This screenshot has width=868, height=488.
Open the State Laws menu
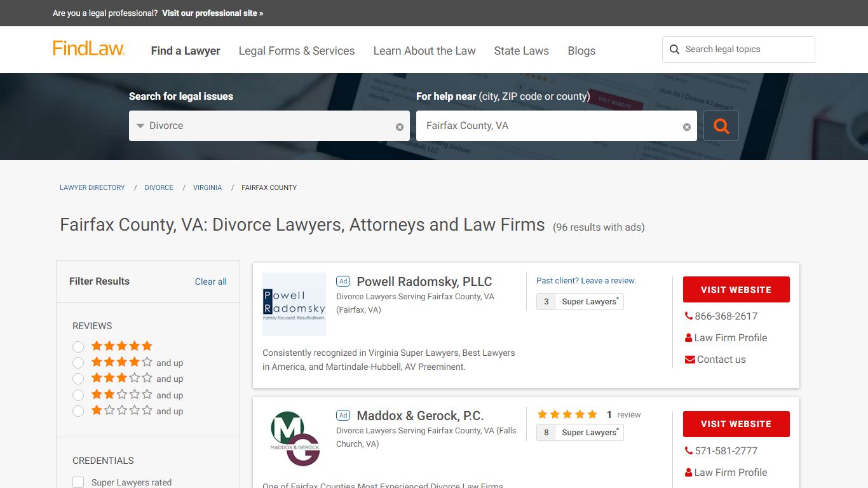click(522, 51)
